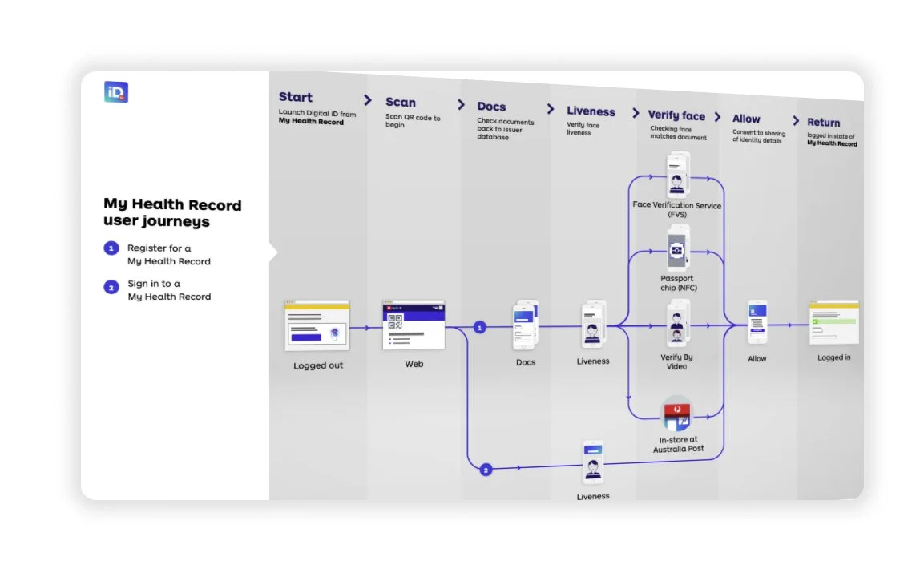Click the upper Liveness phone icon

coord(593,324)
